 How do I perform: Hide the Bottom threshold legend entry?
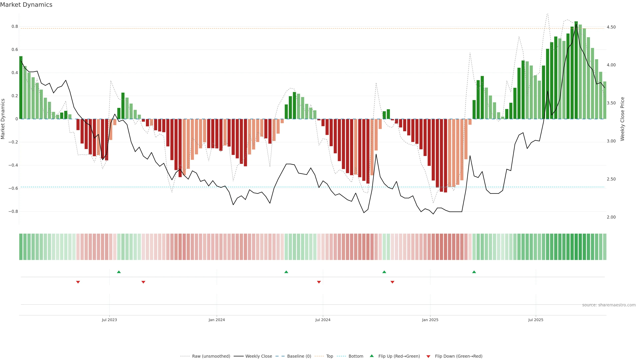[356, 356]
